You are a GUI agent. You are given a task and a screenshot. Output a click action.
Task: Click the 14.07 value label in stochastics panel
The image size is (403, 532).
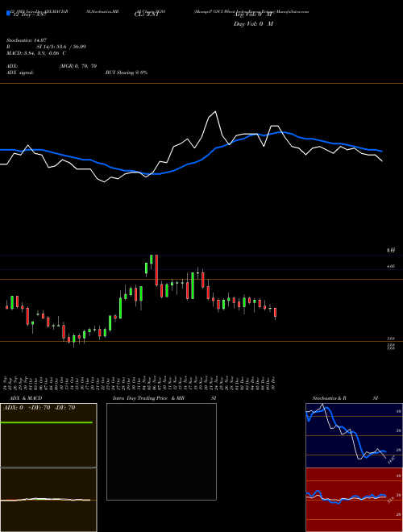pos(391,461)
